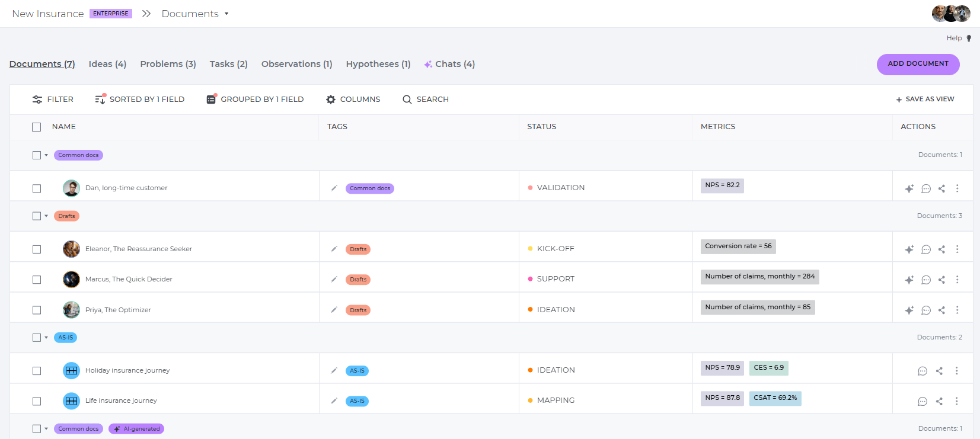980x439 pixels.
Task: Tick checkbox for Priya, The Optimizer
Action: [37, 310]
